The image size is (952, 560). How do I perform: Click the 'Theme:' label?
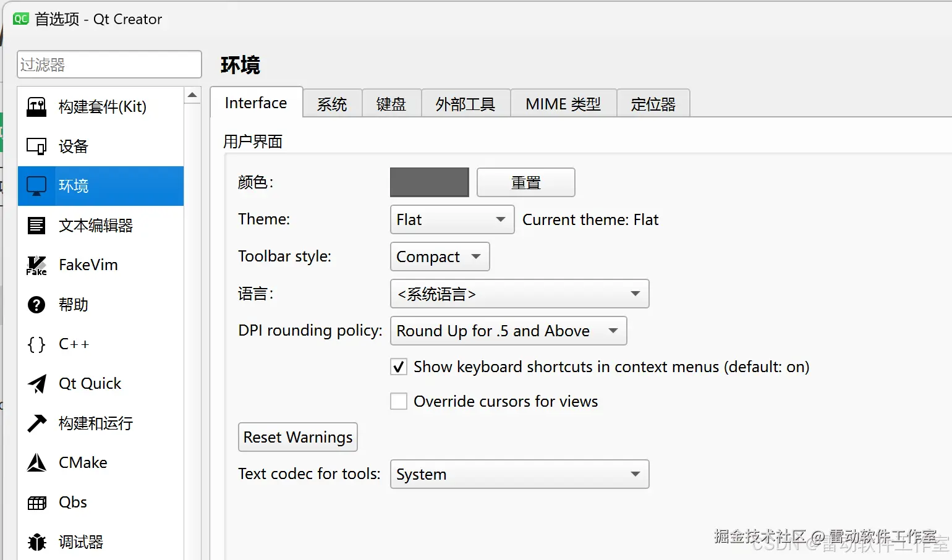[x=264, y=219]
